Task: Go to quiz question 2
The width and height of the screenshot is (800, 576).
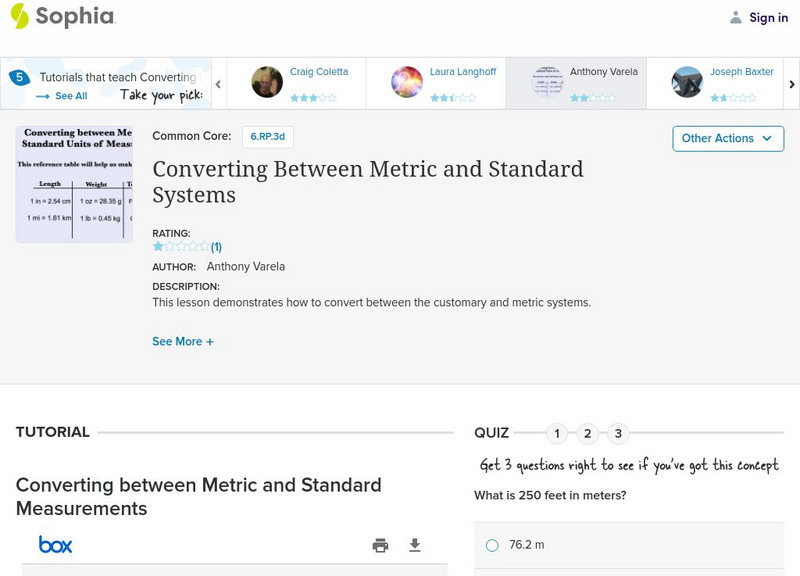Action: click(588, 433)
